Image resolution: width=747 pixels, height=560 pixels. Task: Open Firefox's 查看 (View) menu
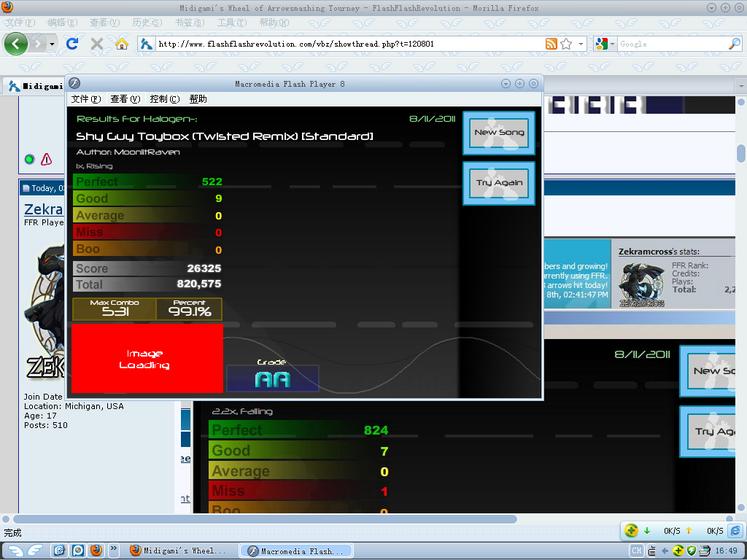tap(104, 22)
